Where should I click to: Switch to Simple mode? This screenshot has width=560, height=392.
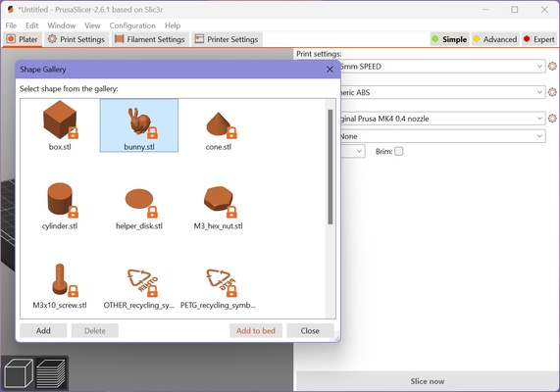(449, 39)
